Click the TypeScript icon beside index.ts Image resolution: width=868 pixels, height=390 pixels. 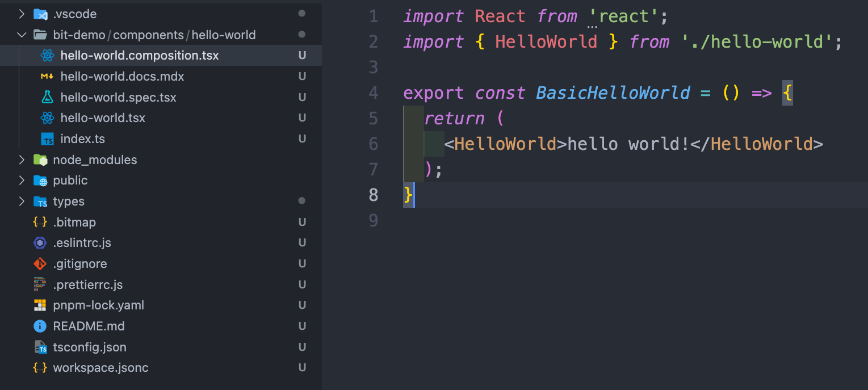(x=48, y=139)
